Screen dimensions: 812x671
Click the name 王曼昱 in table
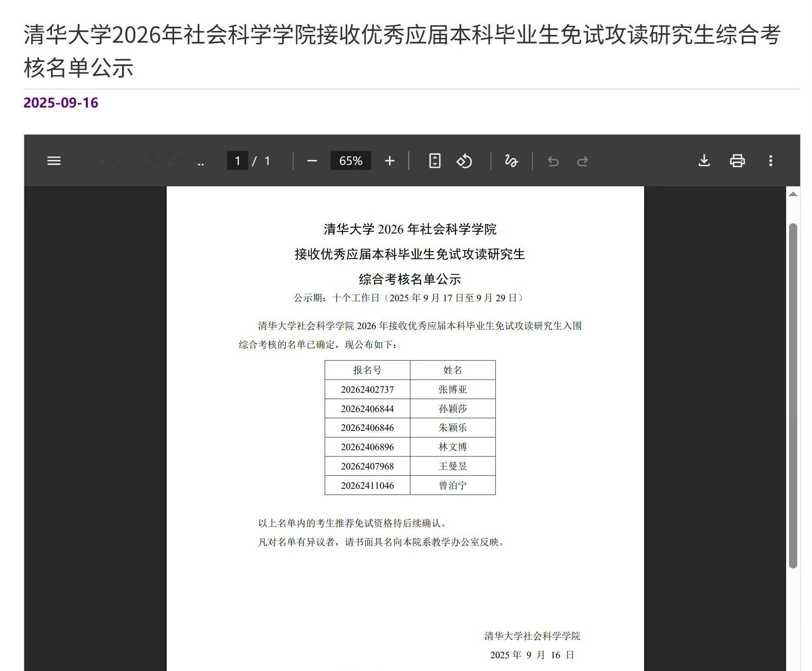tap(453, 466)
